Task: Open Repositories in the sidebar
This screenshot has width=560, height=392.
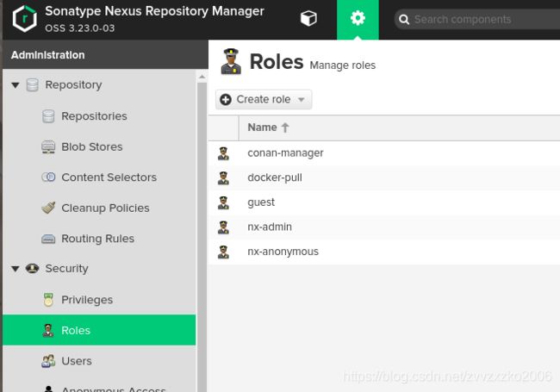Action: pos(94,116)
